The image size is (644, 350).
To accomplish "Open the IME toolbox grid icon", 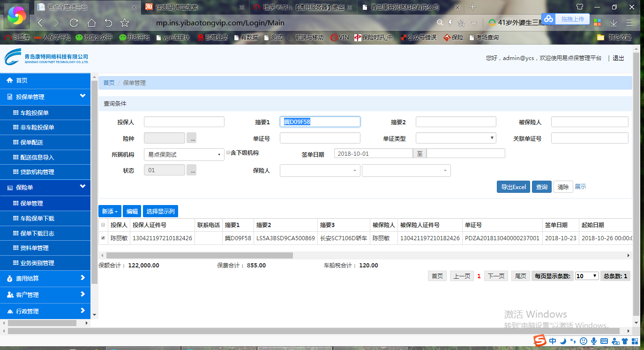I will pyautogui.click(x=634, y=341).
